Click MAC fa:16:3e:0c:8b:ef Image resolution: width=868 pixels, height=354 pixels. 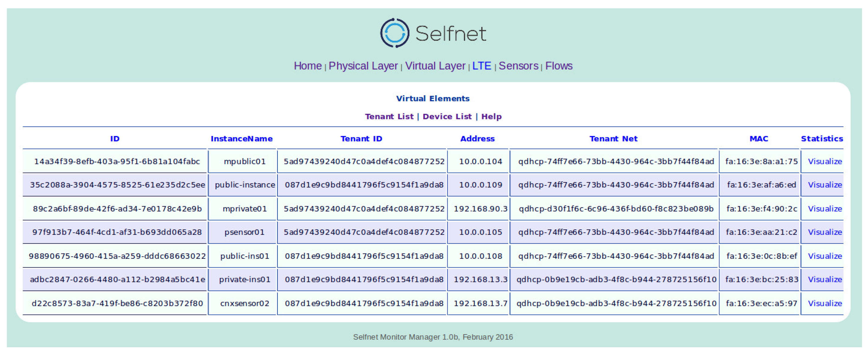pyautogui.click(x=762, y=256)
